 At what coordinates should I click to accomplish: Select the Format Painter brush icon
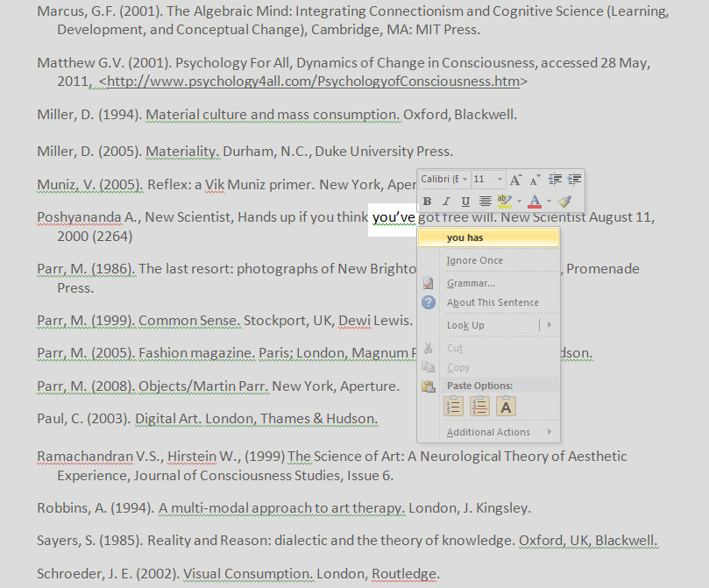coord(564,202)
